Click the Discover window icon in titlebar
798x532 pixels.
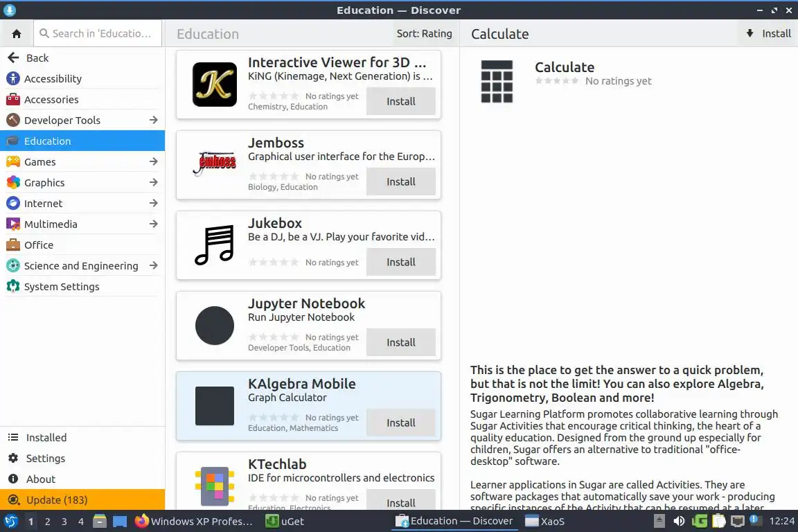(10, 10)
